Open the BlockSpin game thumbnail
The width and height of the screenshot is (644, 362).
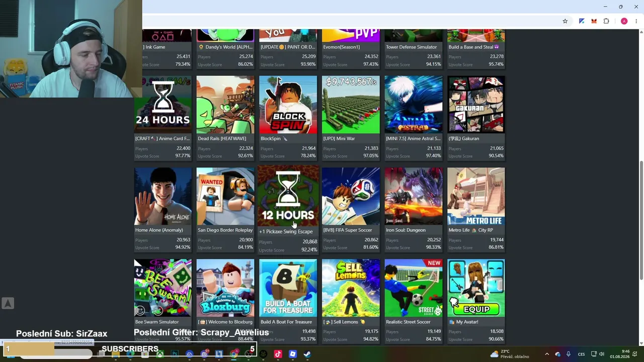[x=288, y=105]
